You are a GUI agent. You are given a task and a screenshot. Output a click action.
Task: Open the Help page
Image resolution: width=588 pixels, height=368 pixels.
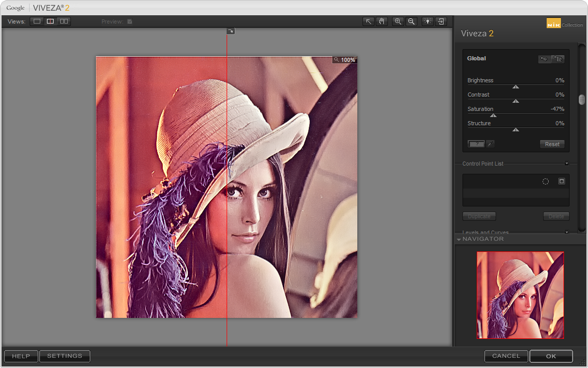coord(21,356)
